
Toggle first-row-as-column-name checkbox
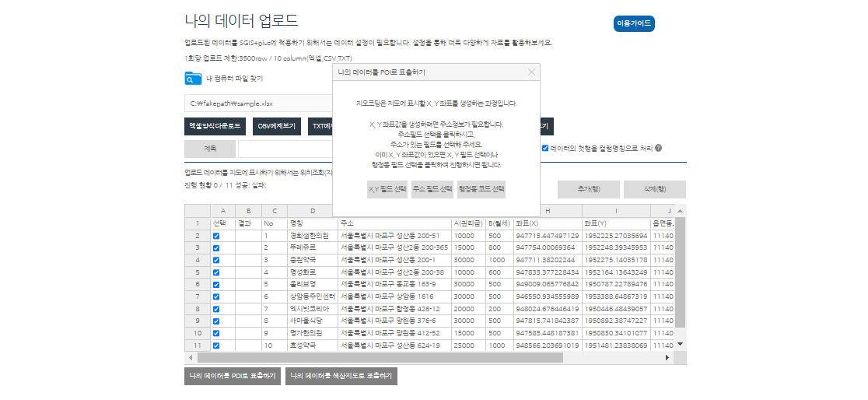[x=545, y=148]
